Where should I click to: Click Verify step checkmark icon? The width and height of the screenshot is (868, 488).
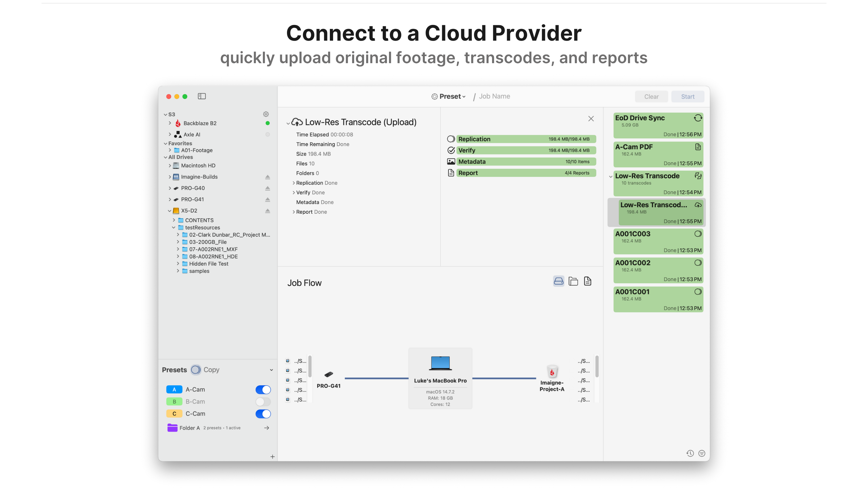[x=451, y=150]
